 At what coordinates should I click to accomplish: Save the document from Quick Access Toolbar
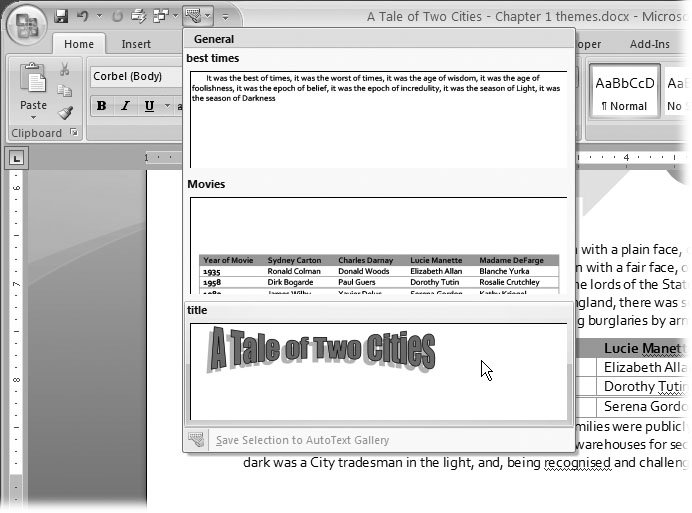[62, 16]
